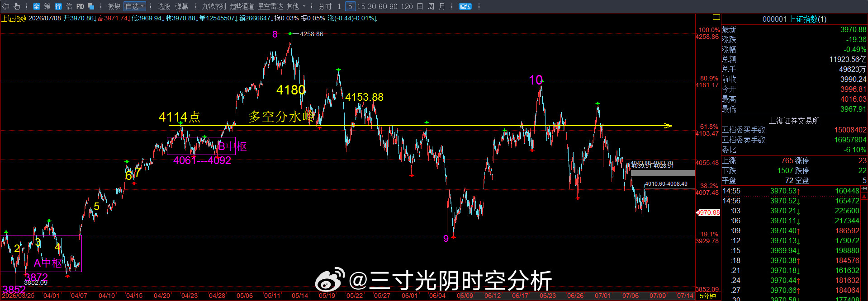Image resolution: width=868 pixels, height=301 pixels.
Task: Select the 60 minute period
Action: click(x=383, y=6)
